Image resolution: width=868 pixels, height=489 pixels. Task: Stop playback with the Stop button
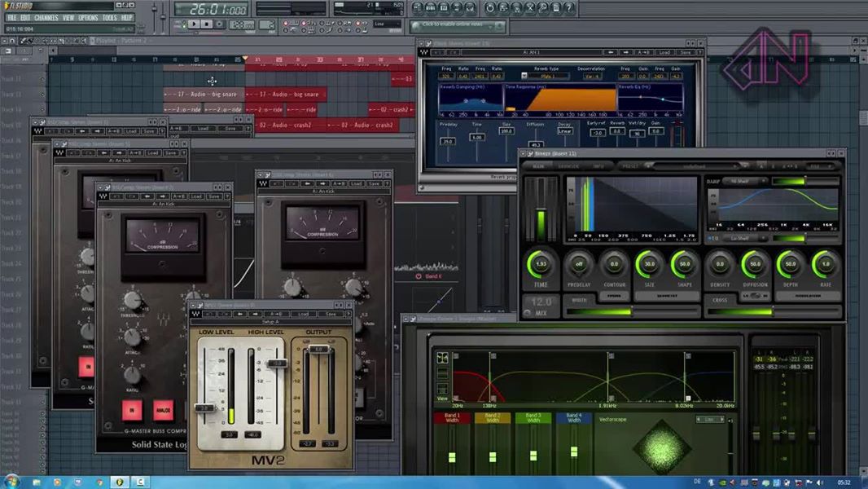pos(207,24)
